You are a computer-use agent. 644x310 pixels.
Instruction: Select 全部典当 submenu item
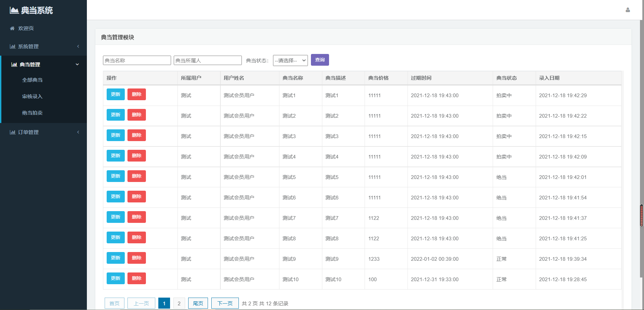(32, 80)
